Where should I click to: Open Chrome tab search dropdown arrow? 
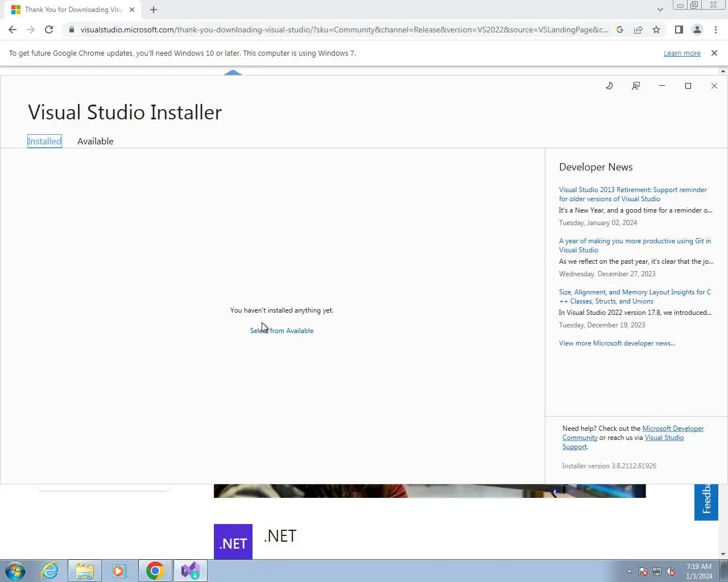[x=660, y=10]
